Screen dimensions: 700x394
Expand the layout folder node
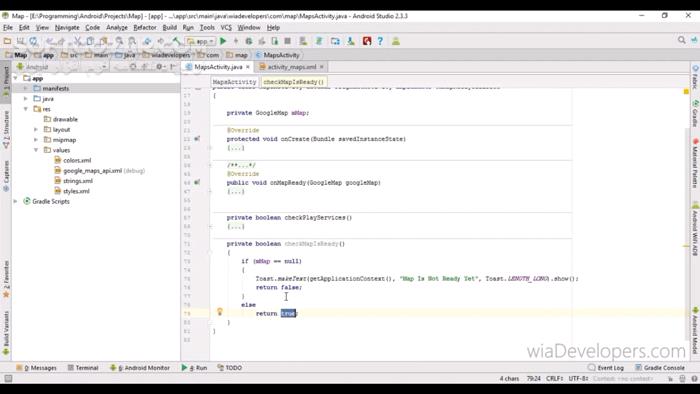tap(36, 129)
